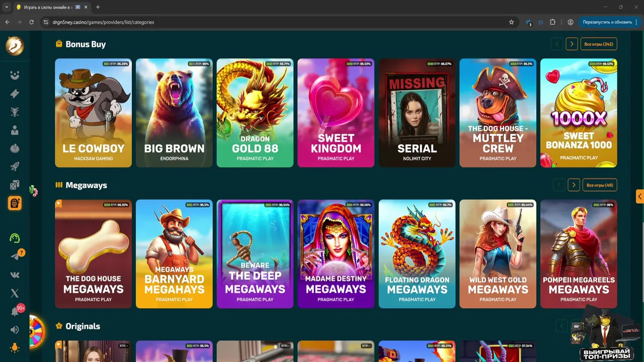Open the Madame Destiny Megaways card

336,254
